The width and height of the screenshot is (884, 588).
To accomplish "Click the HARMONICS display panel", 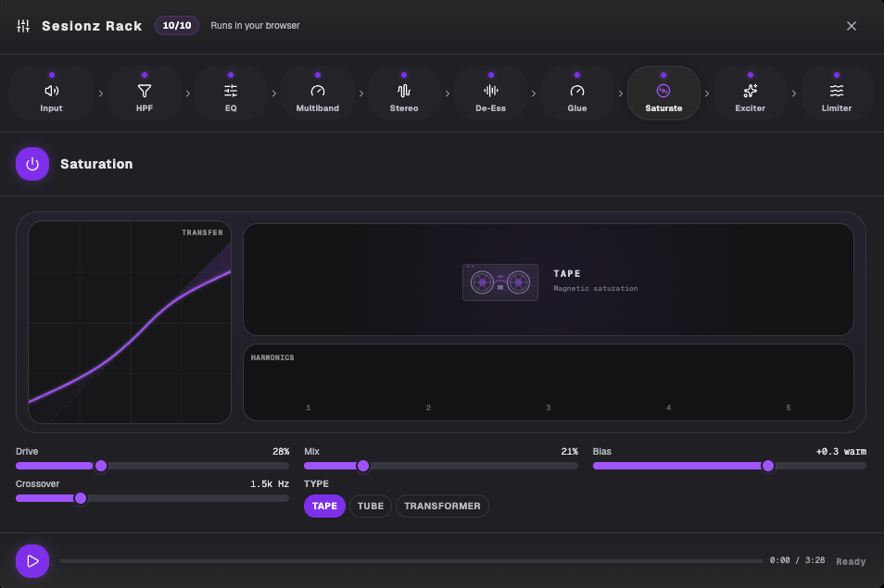I will pyautogui.click(x=549, y=382).
